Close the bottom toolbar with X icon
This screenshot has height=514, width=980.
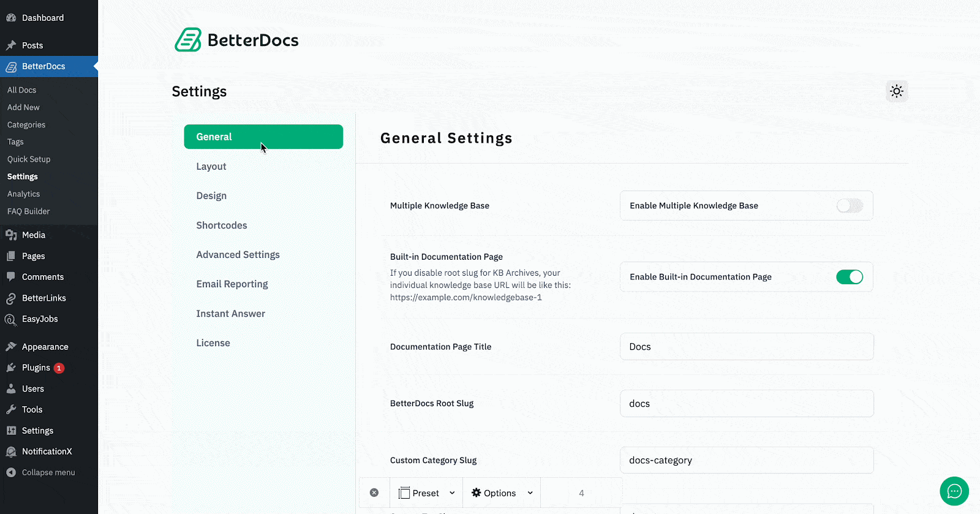click(x=374, y=493)
